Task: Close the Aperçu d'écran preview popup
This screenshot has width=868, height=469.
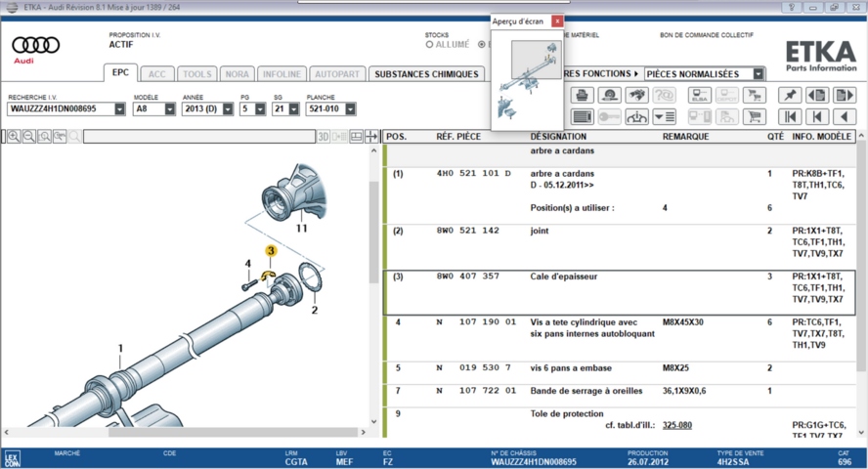Action: pyautogui.click(x=557, y=21)
